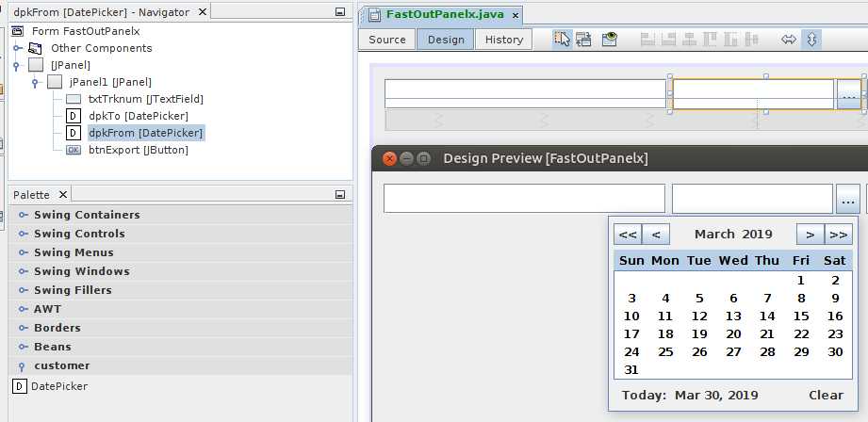Select dpkTo [DatePicker] in the Navigator
Screen dimensions: 868x422
139,116
